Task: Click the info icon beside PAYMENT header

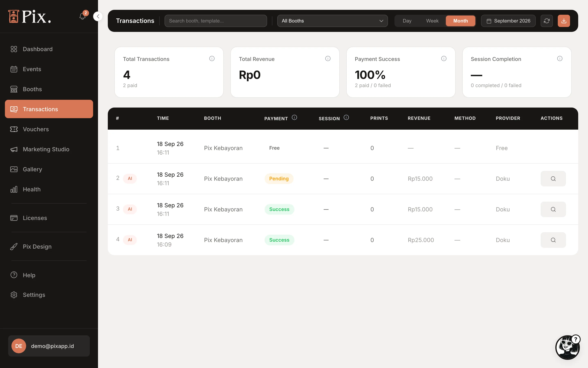Action: coord(294,118)
